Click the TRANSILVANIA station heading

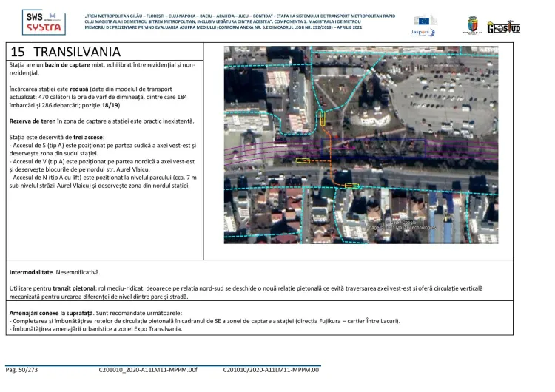click(76, 53)
